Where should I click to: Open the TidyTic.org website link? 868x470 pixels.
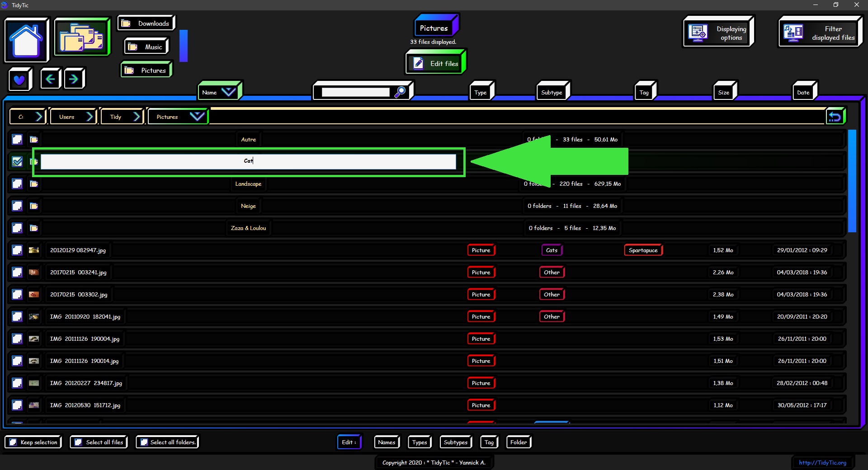[822, 462]
